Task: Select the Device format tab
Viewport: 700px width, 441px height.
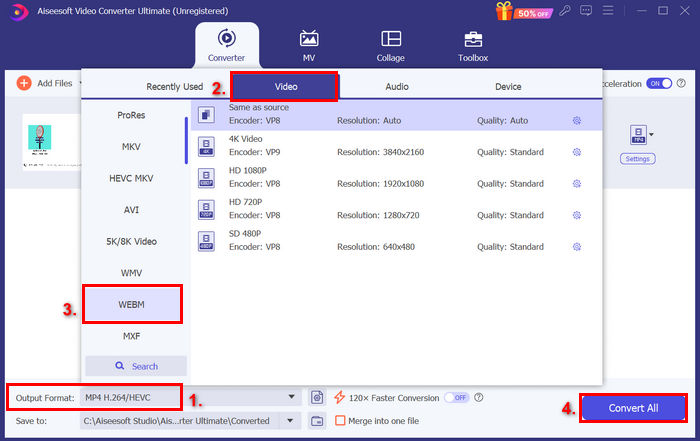Action: (508, 87)
